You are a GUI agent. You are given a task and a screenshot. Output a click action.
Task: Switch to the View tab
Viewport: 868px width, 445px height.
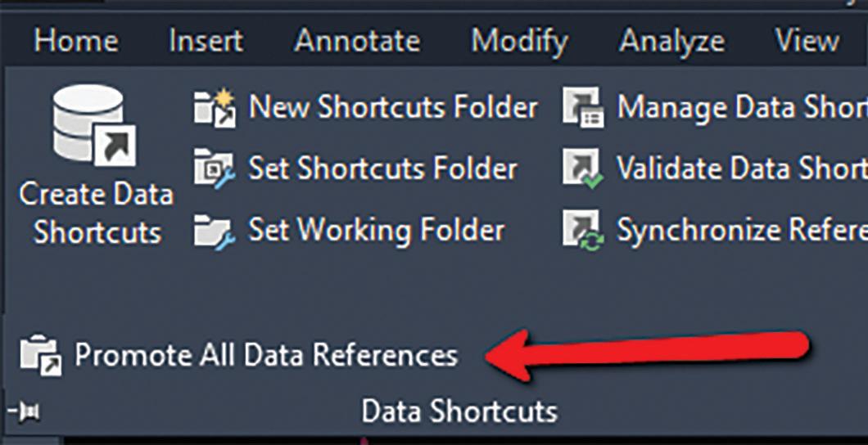pos(807,42)
